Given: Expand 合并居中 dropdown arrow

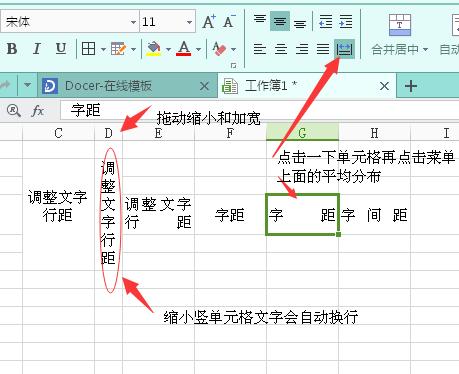Looking at the screenshot, I should pos(425,50).
